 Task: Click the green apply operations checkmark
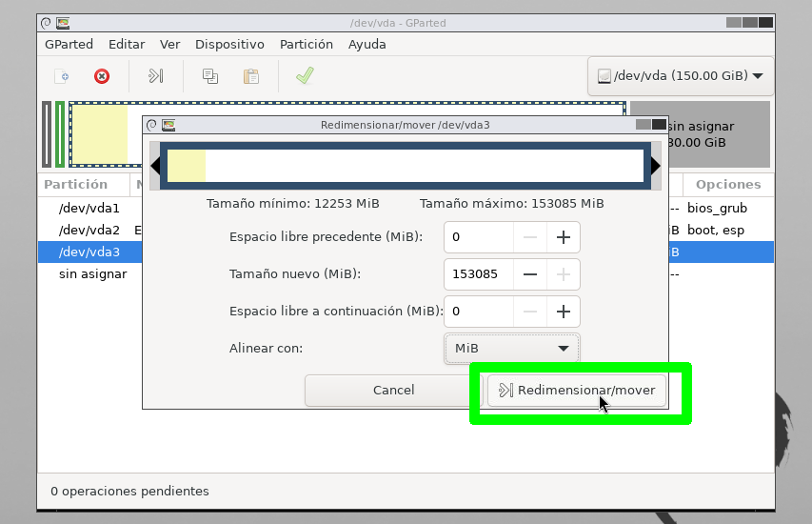pyautogui.click(x=305, y=76)
